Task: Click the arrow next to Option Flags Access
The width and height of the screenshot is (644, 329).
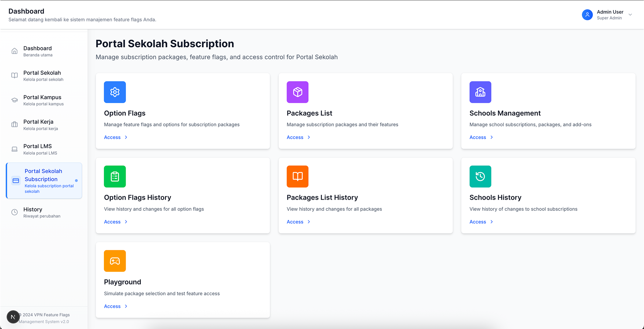Action: (126, 137)
